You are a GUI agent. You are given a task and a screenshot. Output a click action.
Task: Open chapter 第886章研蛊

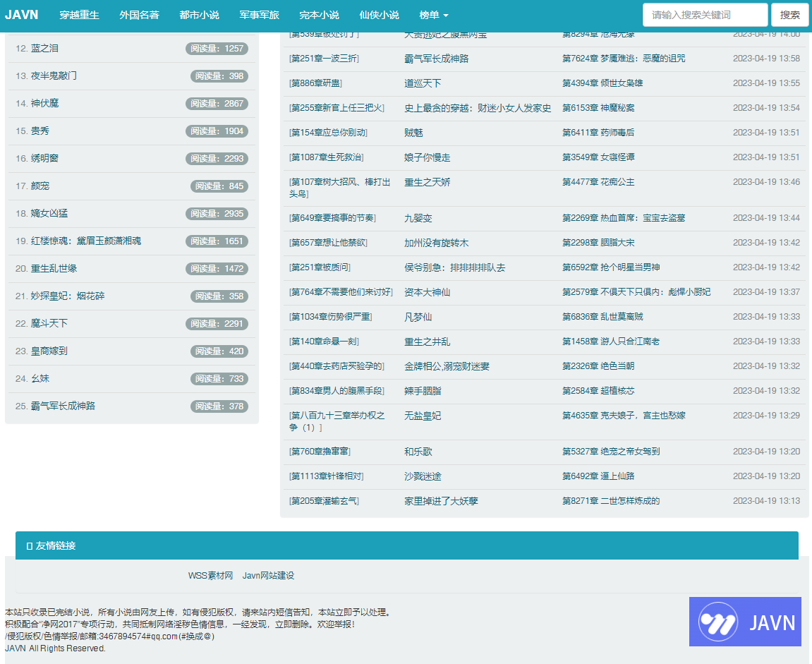coord(315,83)
